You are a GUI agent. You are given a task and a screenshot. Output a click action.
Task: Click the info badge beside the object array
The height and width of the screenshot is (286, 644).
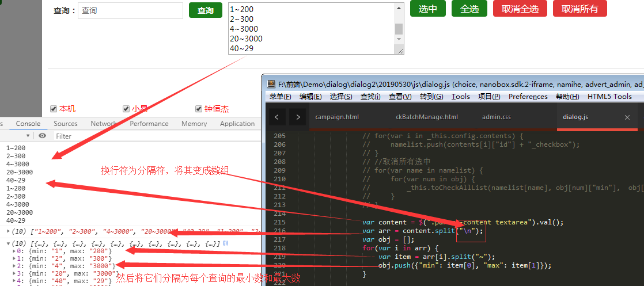[x=225, y=243]
